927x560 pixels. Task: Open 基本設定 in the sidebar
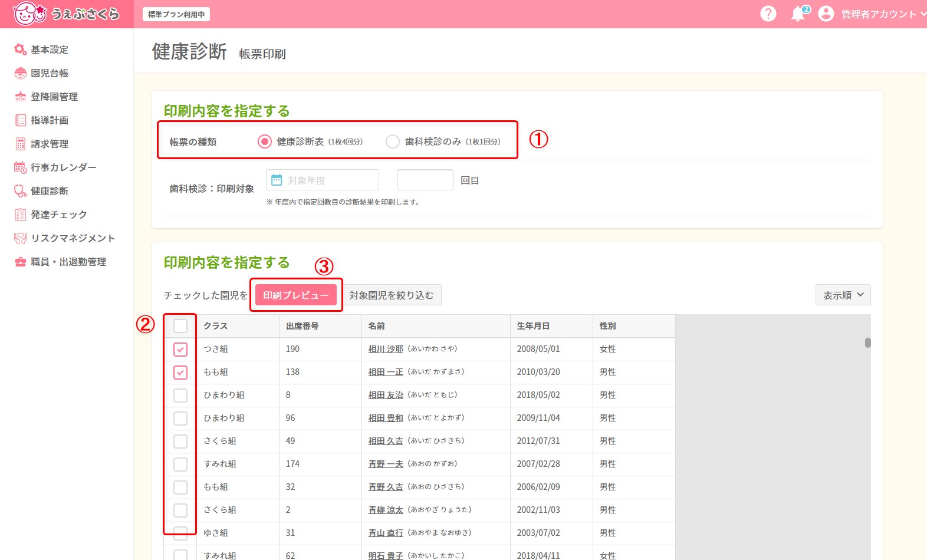tap(50, 50)
